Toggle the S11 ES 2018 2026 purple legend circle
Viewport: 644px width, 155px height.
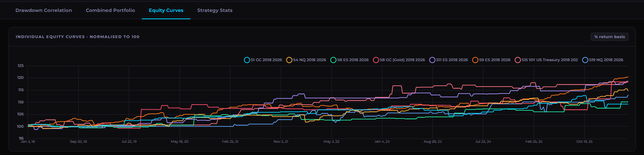click(x=432, y=60)
